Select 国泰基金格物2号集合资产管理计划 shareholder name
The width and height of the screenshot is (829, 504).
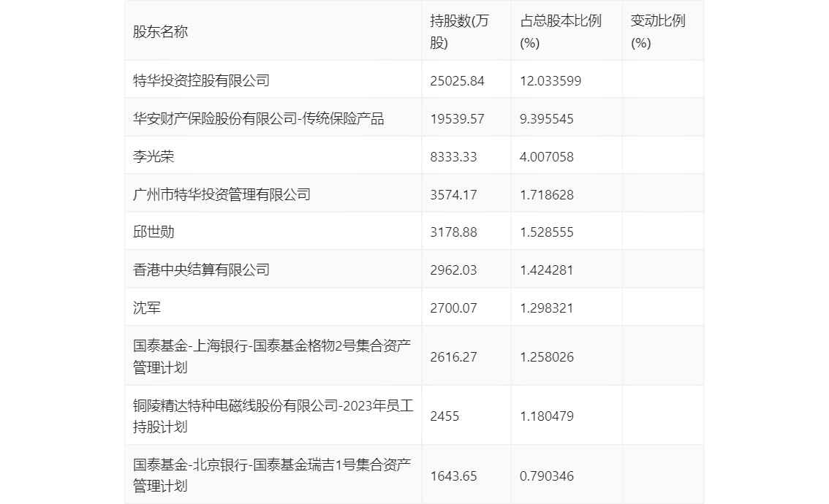[272, 356]
